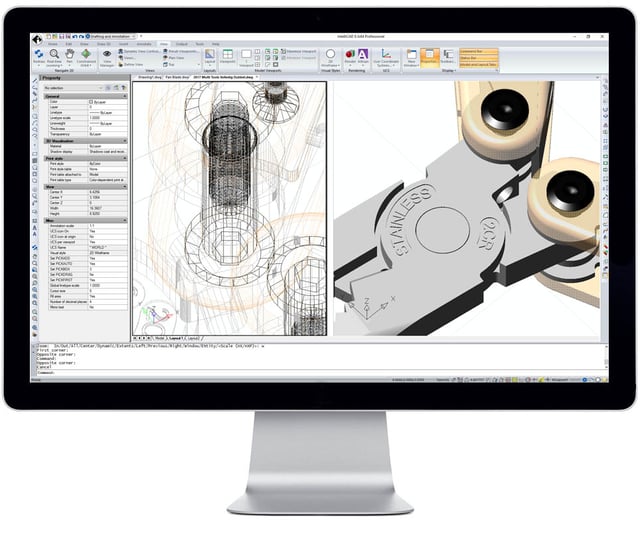
Task: Click the Render icon
Action: click(350, 56)
